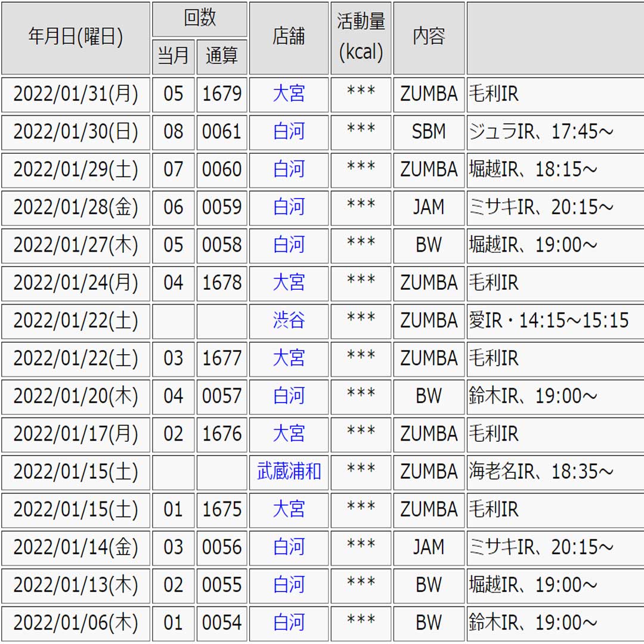Select the date cell 2022/01/28(金)
The width and height of the screenshot is (644, 644).
click(x=76, y=208)
